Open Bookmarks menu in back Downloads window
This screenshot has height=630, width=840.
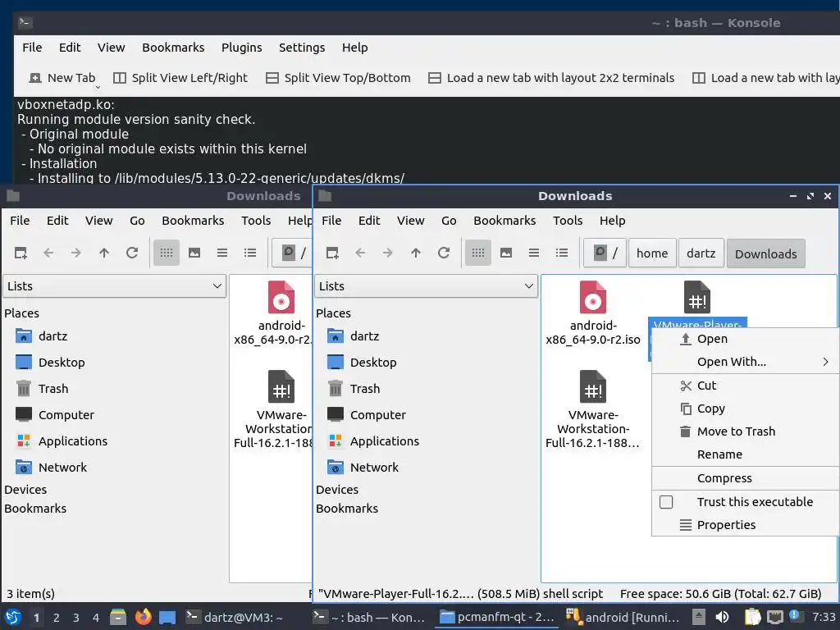click(193, 221)
